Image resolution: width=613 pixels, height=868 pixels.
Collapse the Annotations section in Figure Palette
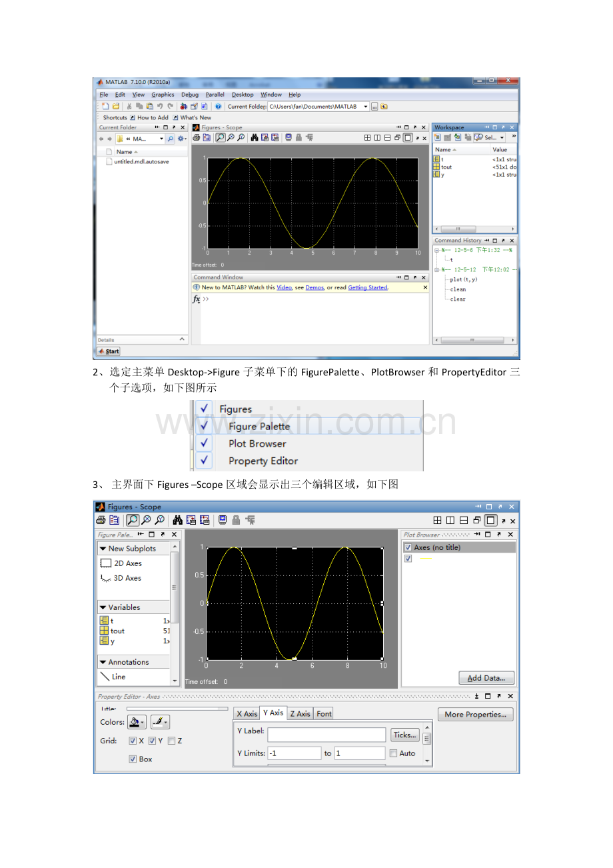pos(103,662)
